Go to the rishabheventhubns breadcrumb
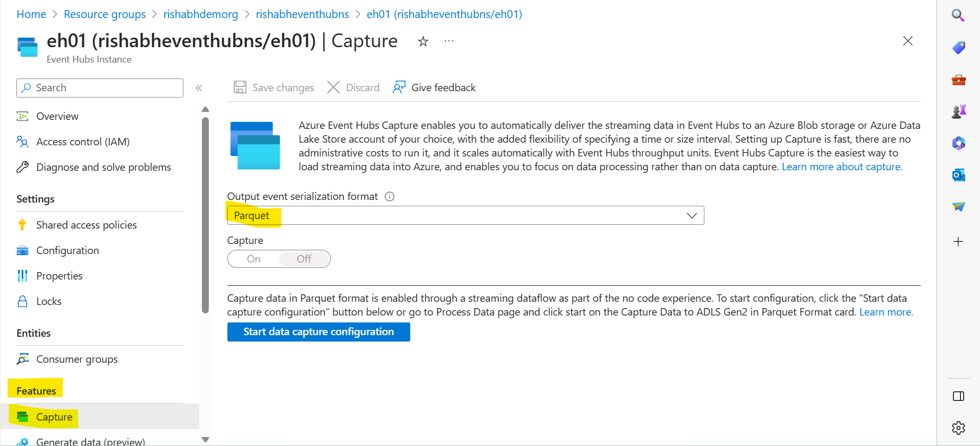980x446 pixels. (x=302, y=14)
